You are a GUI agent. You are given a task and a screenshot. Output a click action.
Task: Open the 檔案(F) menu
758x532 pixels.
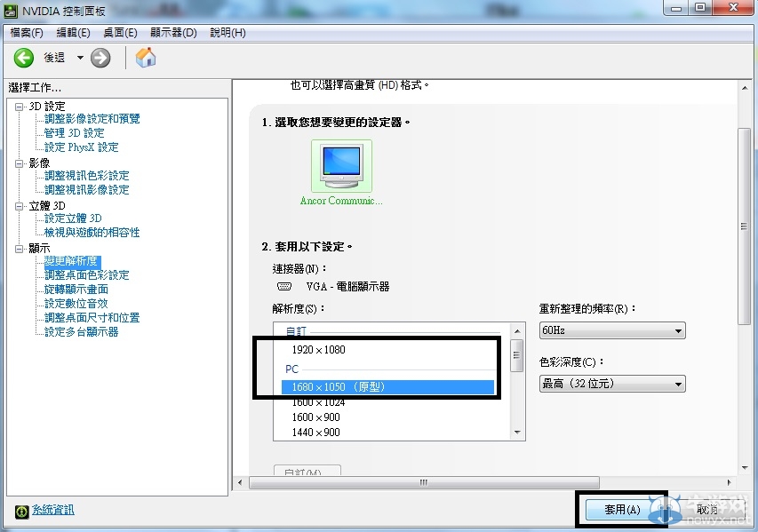[x=27, y=33]
